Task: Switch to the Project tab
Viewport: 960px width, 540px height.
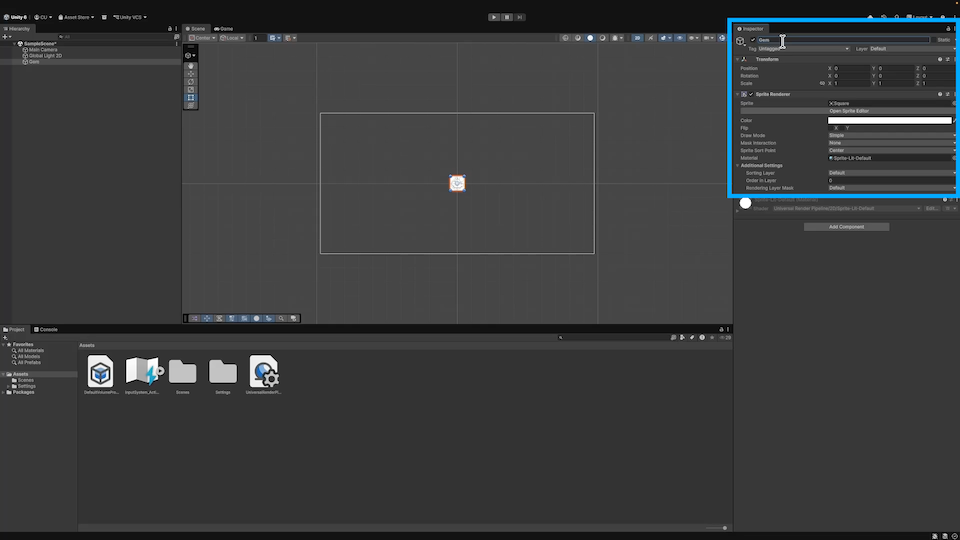Action: click(x=14, y=329)
